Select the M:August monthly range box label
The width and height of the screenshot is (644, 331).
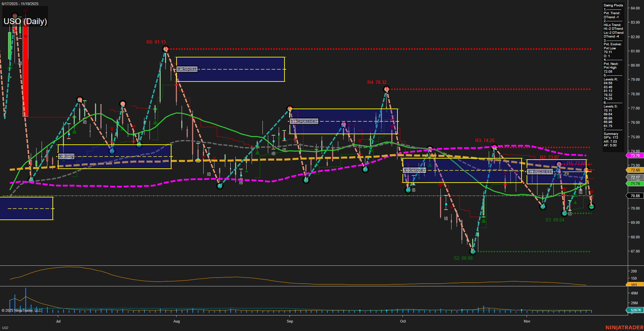[x=187, y=69]
